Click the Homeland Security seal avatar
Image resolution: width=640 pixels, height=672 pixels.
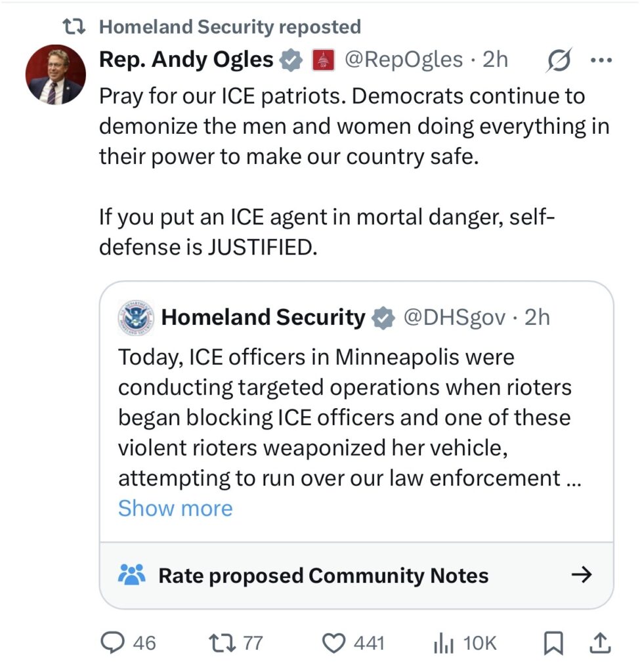136,318
